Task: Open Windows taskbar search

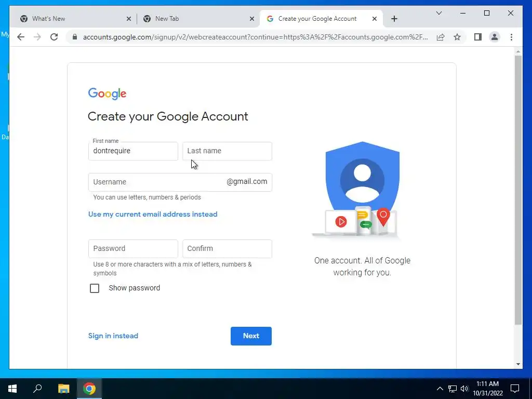Action: tap(37, 389)
